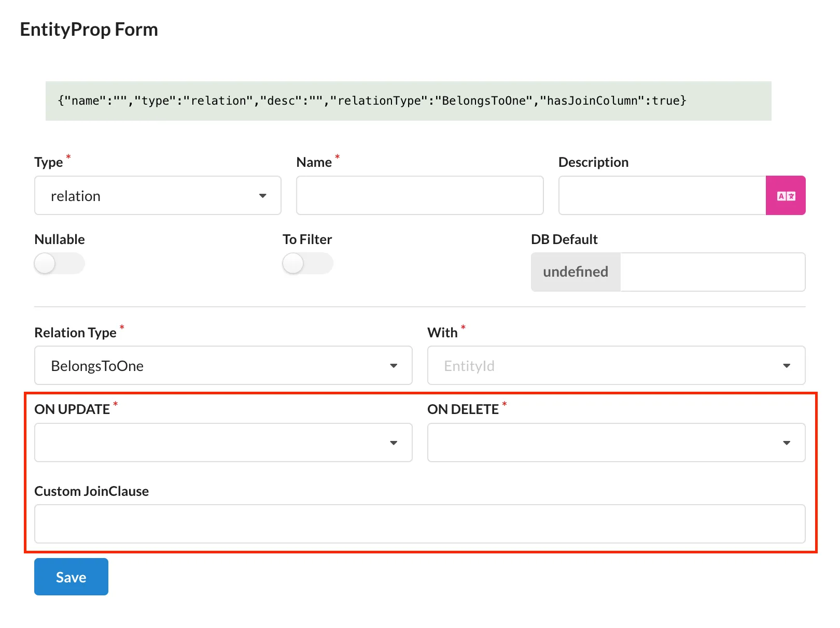Focus the Custom JoinClause input field
The width and height of the screenshot is (840, 628).
pos(419,524)
